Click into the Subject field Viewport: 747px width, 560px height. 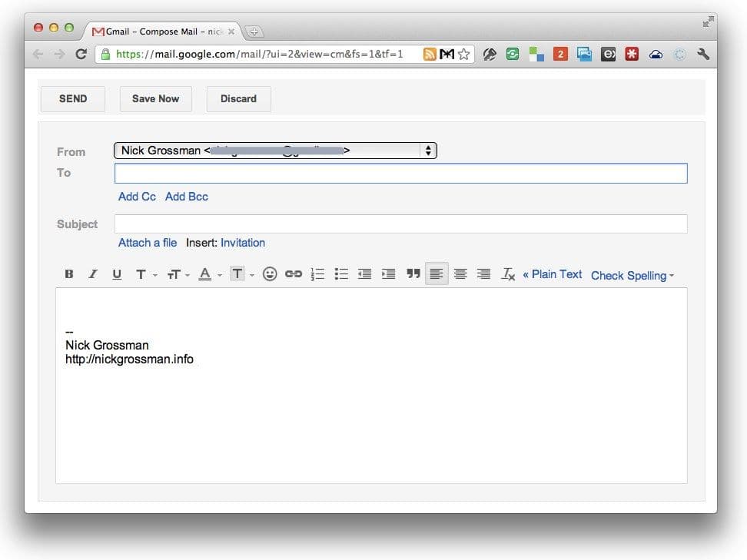click(x=400, y=224)
